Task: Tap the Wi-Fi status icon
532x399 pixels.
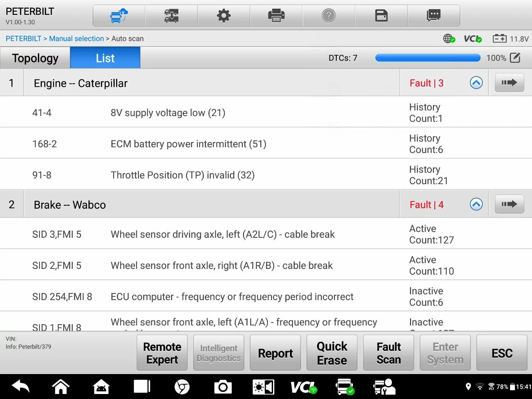Action: [480, 387]
